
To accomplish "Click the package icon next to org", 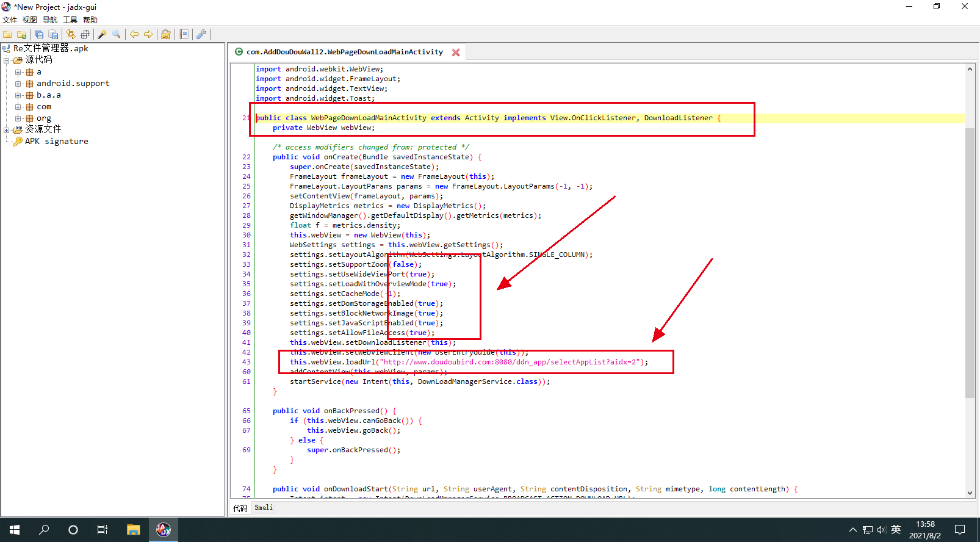I will coord(29,118).
